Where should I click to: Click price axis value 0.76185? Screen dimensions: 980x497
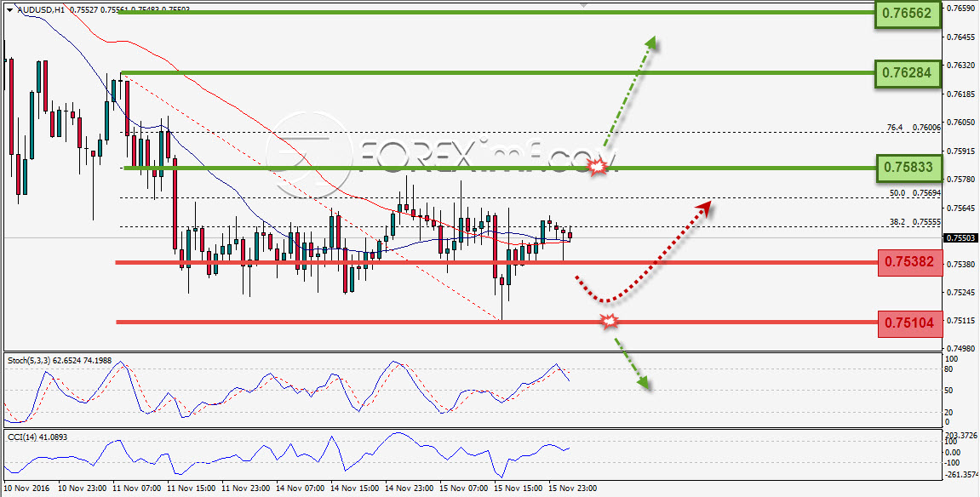(961, 94)
